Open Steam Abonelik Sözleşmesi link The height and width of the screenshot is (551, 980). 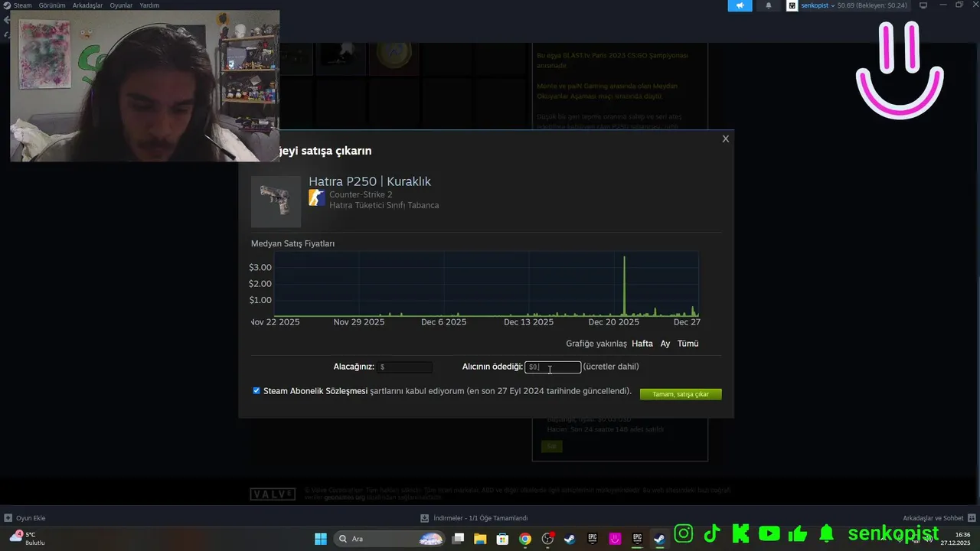315,391
